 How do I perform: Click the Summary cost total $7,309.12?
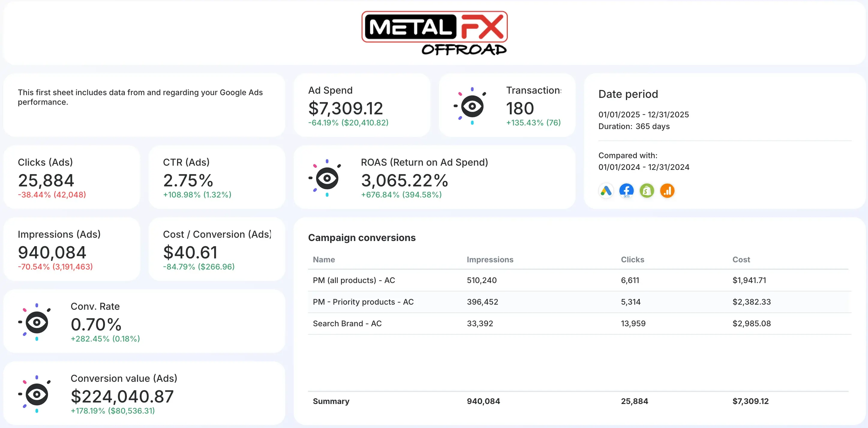click(750, 401)
